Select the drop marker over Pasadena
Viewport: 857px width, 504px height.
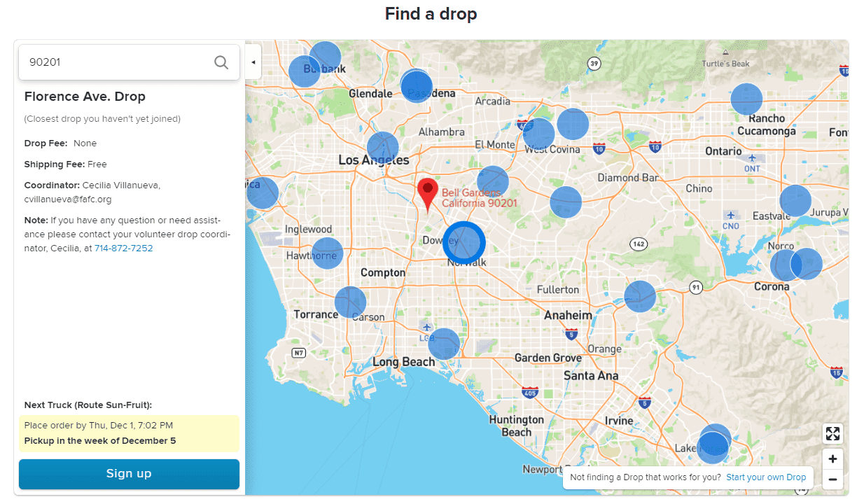(x=417, y=87)
